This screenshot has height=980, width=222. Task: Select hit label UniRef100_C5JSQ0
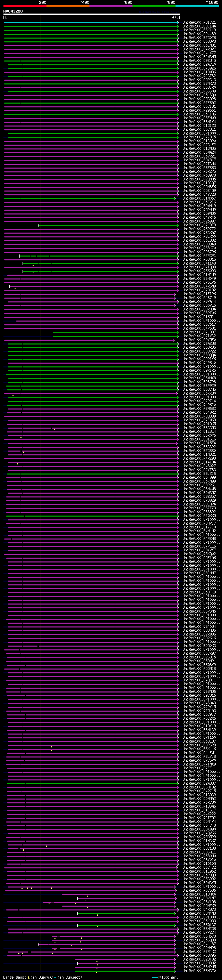[199, 95]
